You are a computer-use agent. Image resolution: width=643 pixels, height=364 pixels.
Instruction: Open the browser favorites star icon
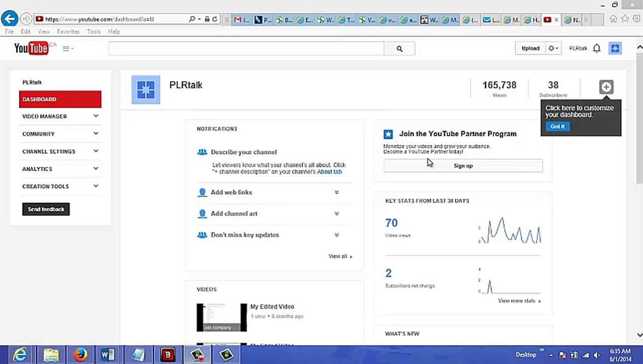(x=625, y=19)
